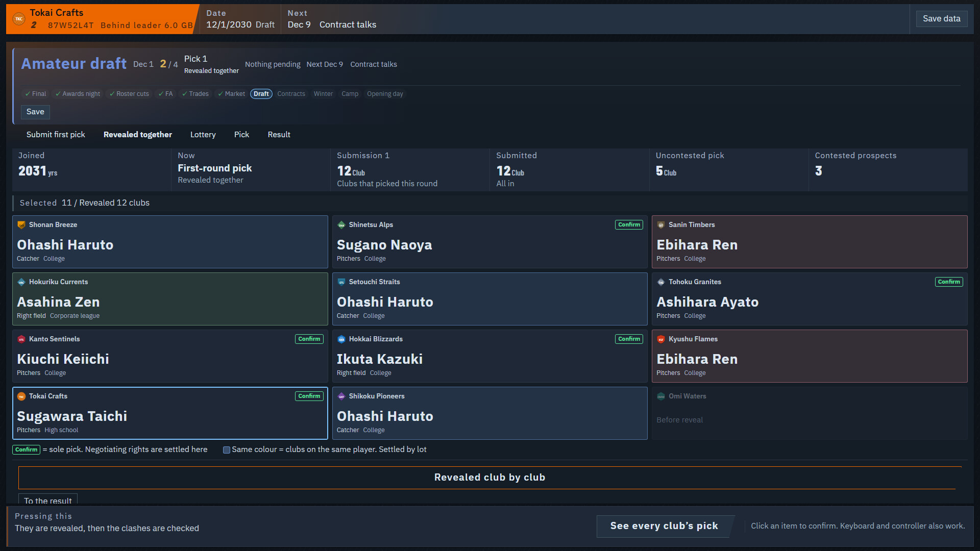
Task: Click the same colour legend checkbox
Action: point(226,450)
